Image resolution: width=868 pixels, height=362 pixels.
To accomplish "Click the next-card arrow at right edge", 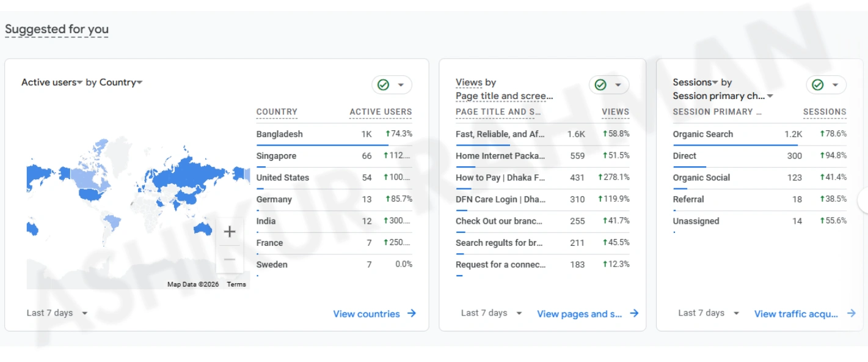I will pyautogui.click(x=863, y=200).
